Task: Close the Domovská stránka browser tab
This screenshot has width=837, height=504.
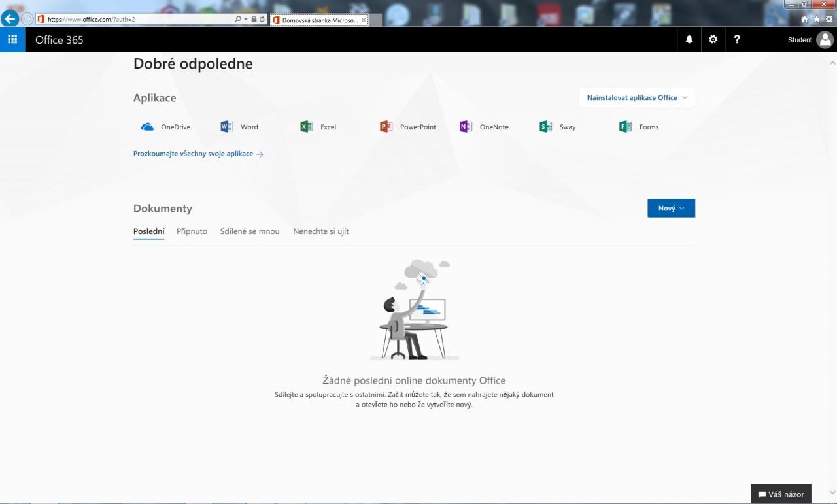Action: tap(364, 20)
